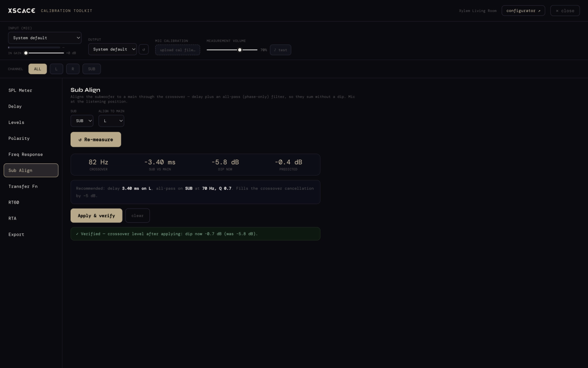588x368 pixels.
Task: Open the Delay section
Action: pos(31,106)
